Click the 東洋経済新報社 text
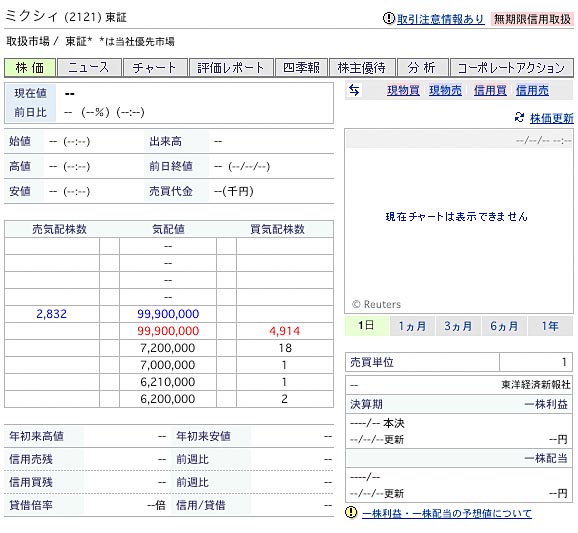This screenshot has height=533, width=578. pos(536,384)
